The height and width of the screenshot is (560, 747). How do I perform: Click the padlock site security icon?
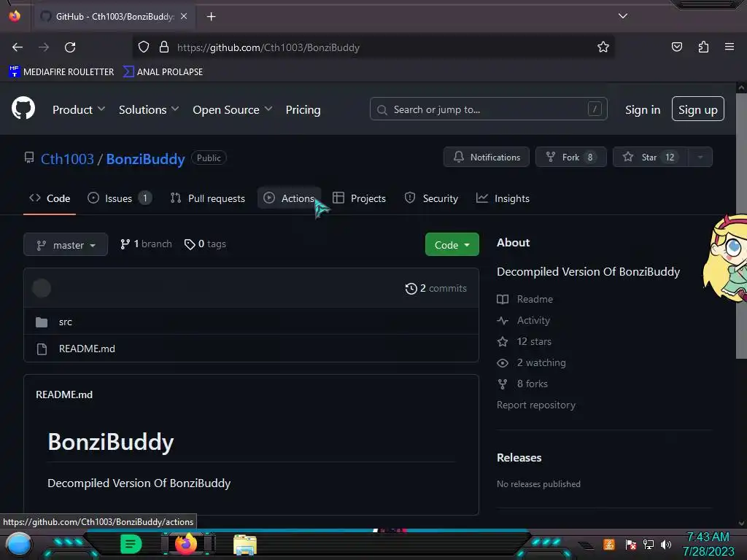[x=164, y=47]
